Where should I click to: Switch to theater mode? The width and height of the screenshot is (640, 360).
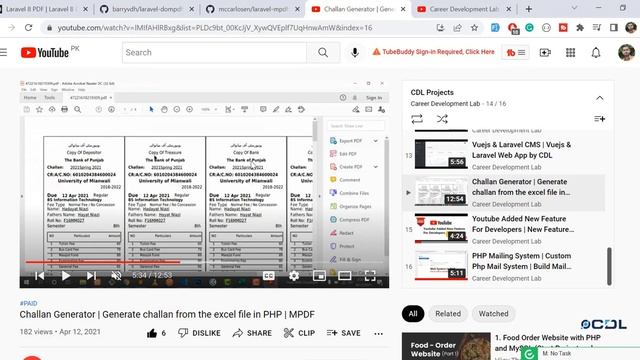tap(344, 276)
